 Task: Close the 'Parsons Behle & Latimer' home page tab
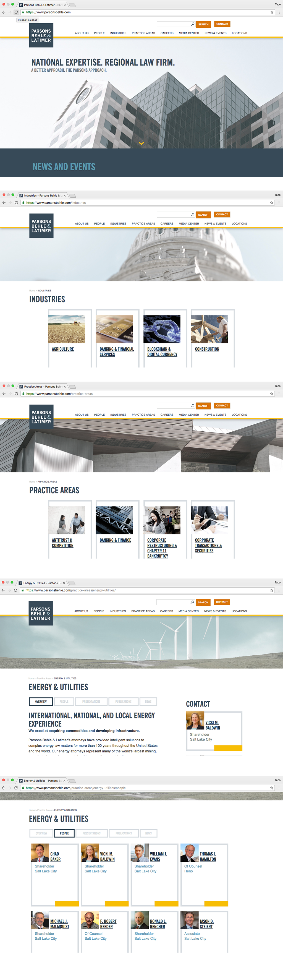click(x=65, y=5)
